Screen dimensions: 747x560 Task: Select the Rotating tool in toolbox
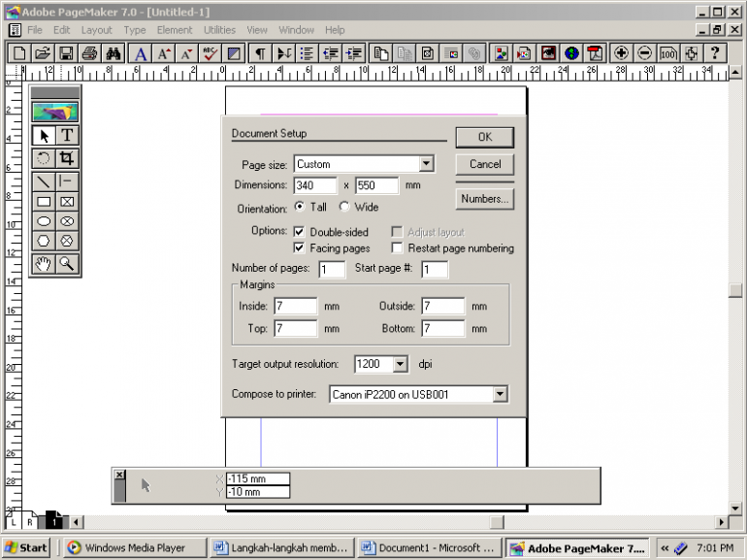click(x=44, y=158)
